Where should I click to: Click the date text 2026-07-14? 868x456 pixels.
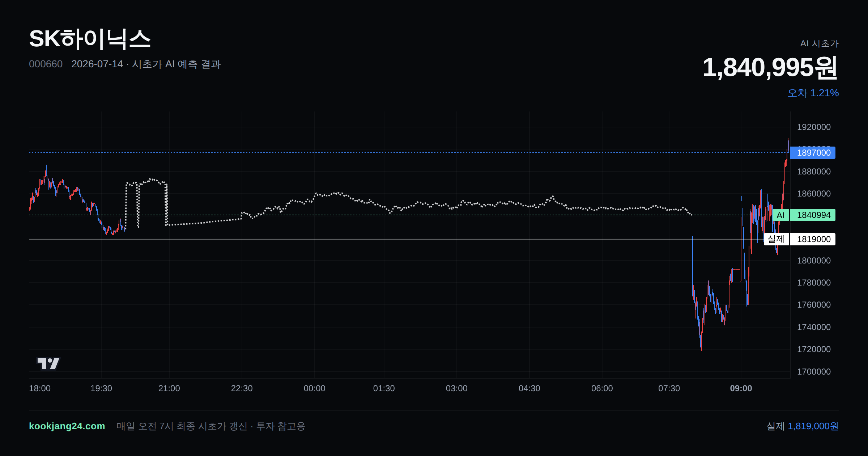pos(97,64)
